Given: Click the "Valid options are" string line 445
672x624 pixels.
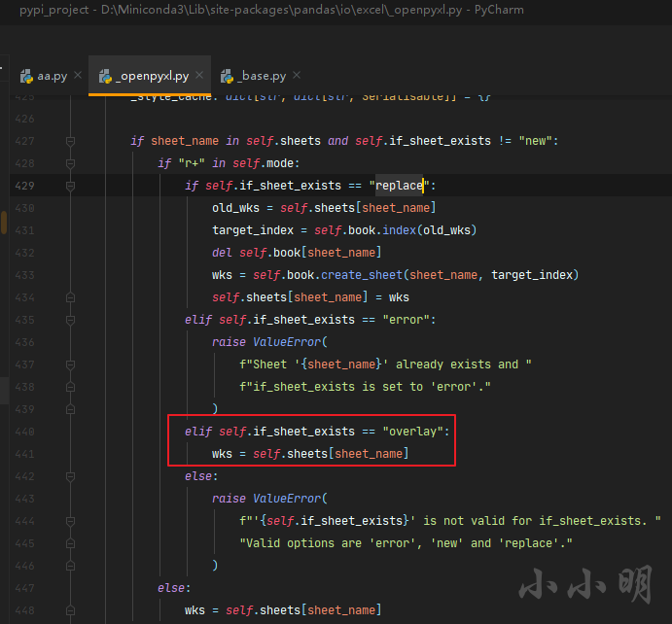Looking at the screenshot, I should click(406, 543).
